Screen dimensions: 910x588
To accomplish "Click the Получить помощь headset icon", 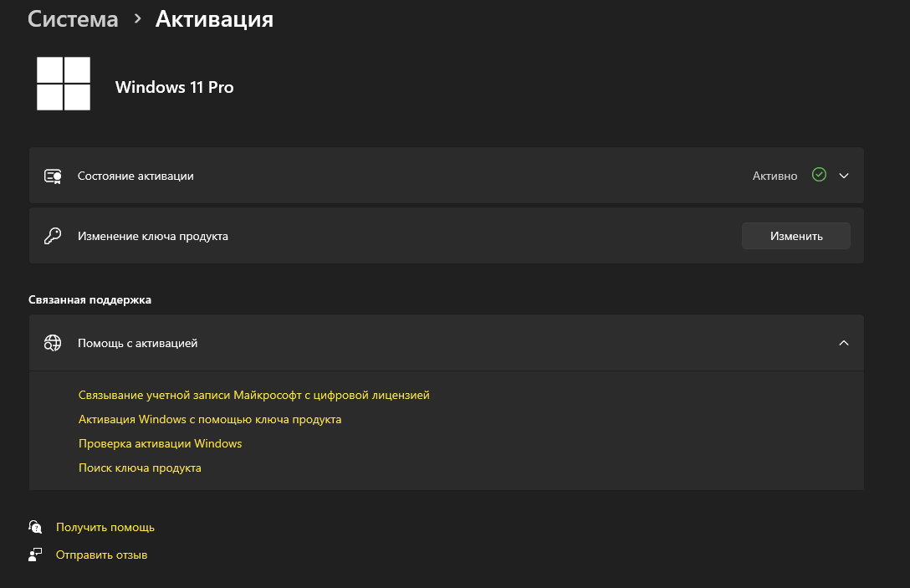I will [x=35, y=527].
